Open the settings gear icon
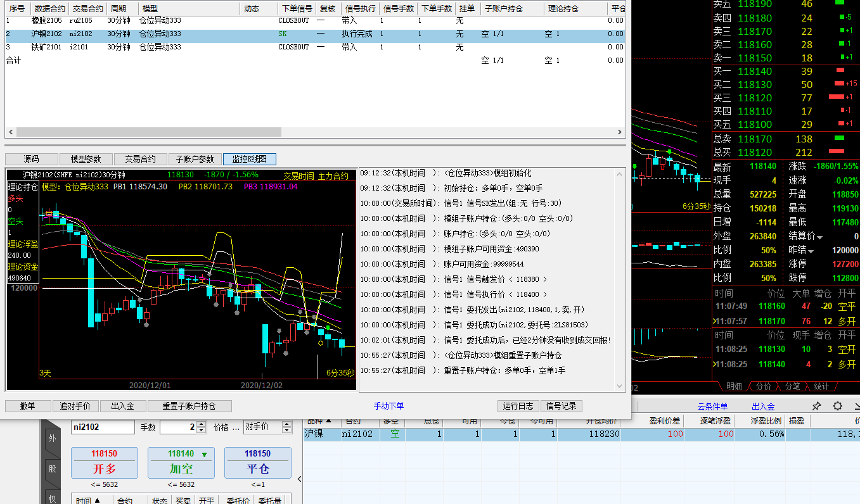 pyautogui.click(x=837, y=406)
